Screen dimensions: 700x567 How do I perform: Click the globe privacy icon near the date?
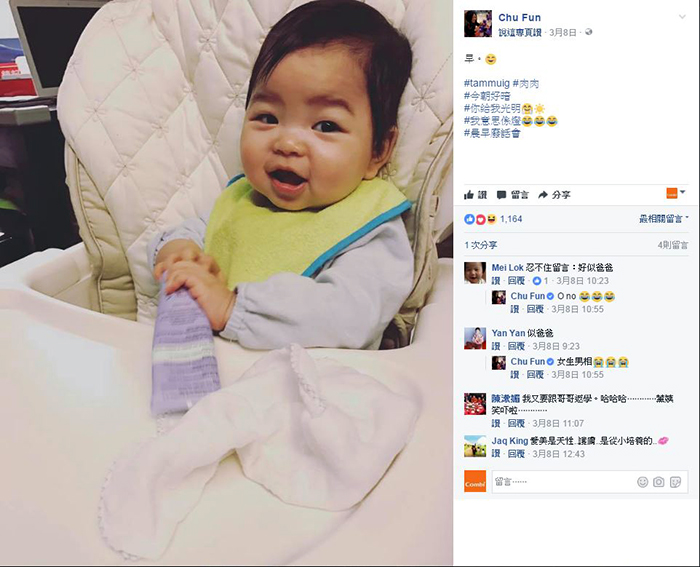pyautogui.click(x=589, y=32)
